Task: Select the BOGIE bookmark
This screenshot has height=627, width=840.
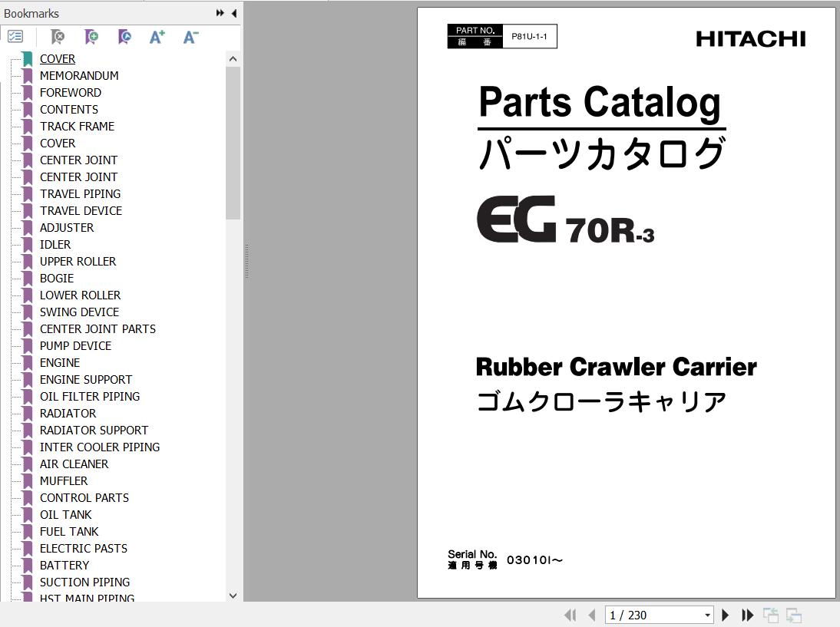Action: click(57, 278)
